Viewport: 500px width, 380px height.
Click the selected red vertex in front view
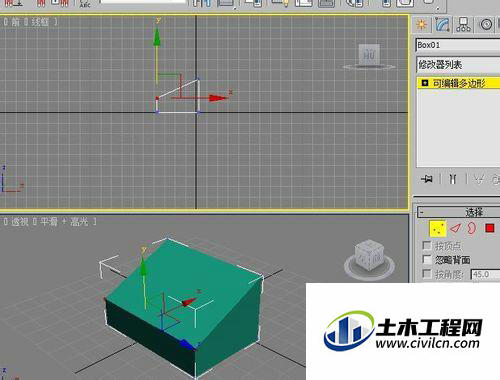coord(157,99)
